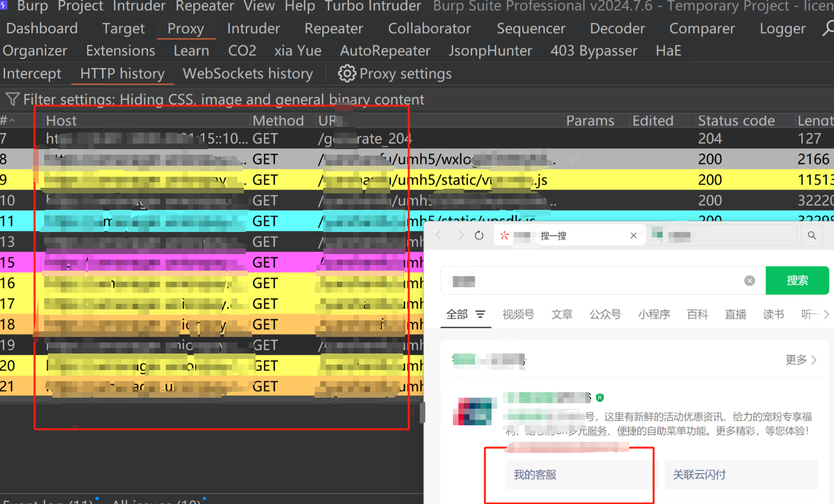Open the Organizer tab
834x504 pixels.
tap(35, 51)
